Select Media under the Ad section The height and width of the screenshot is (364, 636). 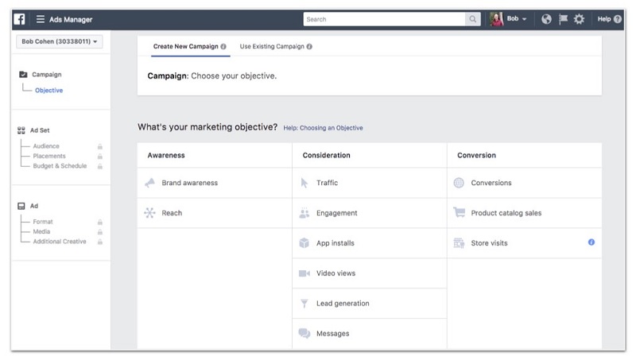coord(41,231)
